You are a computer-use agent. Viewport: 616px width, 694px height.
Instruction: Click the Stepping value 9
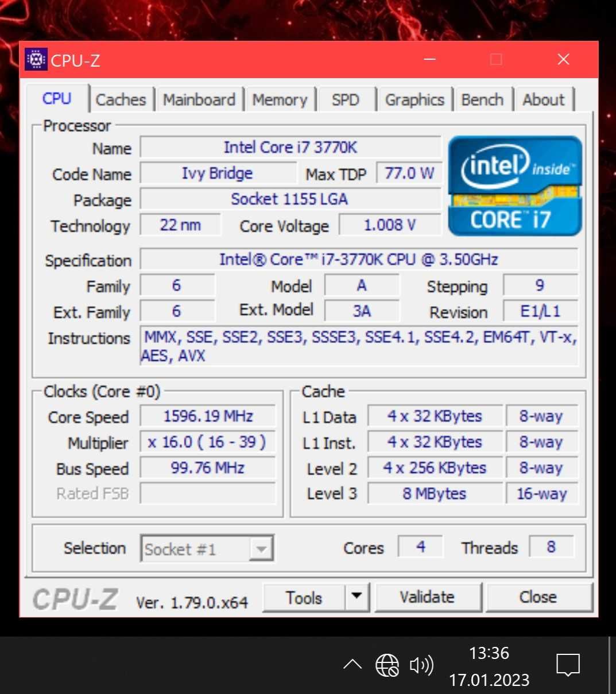(540, 285)
